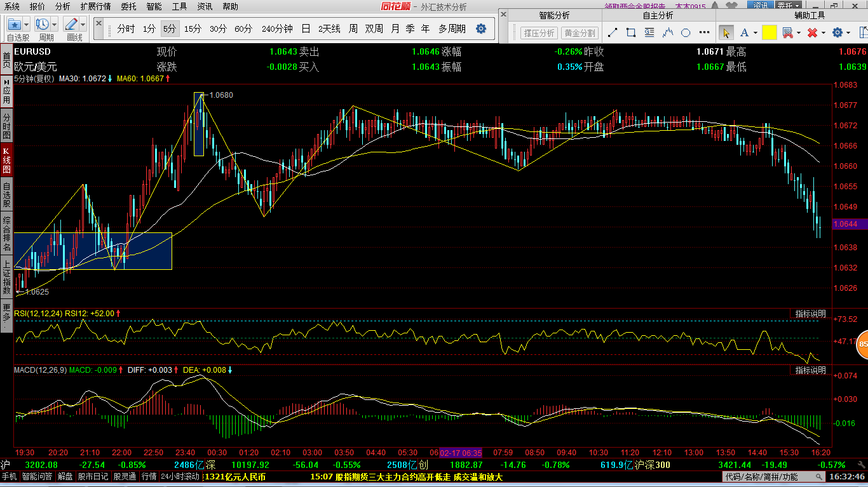Open the 多周期 multi-period view
Image resolution: width=868 pixels, height=487 pixels.
click(452, 29)
